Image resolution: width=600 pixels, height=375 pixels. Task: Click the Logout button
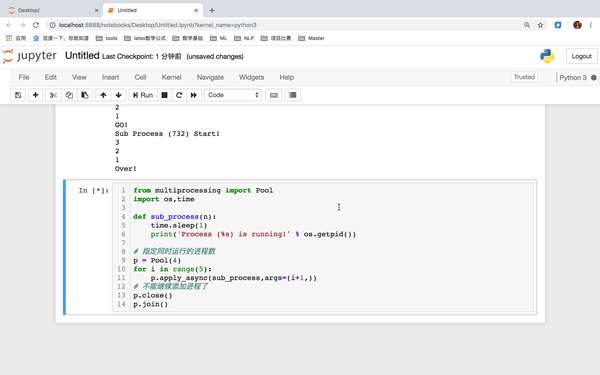(x=582, y=56)
